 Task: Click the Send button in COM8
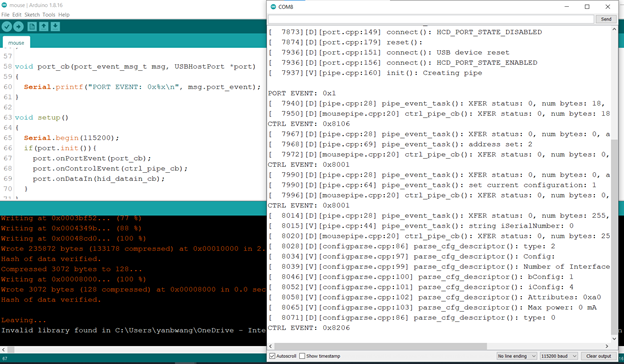606,19
